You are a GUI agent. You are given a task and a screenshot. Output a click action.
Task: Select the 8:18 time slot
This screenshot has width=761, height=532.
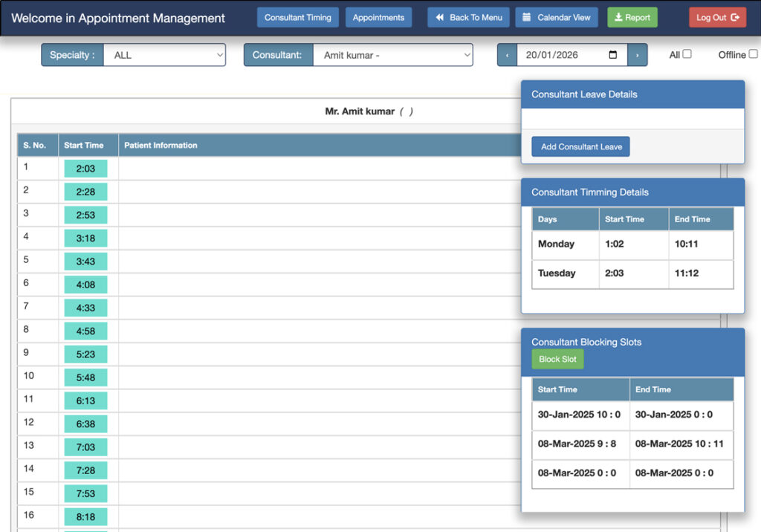(85, 517)
